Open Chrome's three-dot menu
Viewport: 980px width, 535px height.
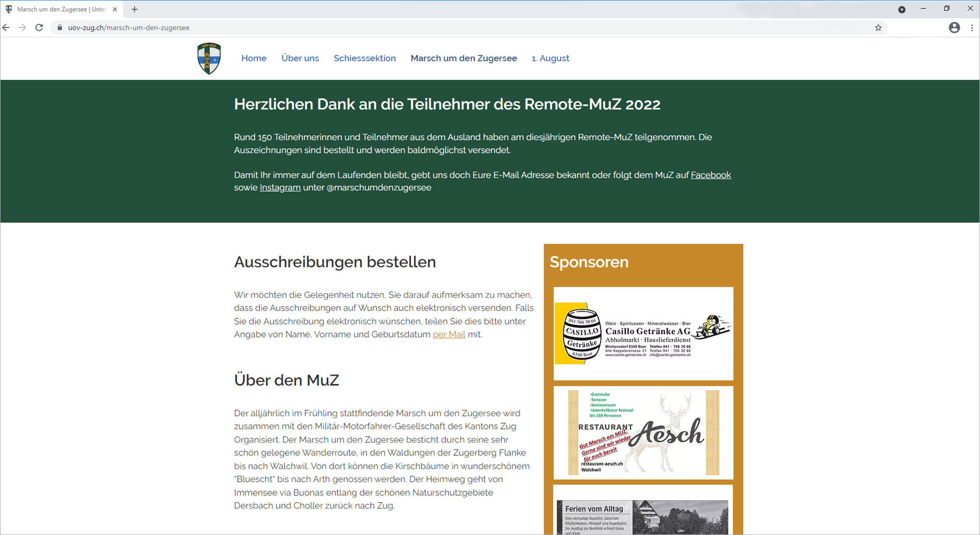click(x=972, y=28)
